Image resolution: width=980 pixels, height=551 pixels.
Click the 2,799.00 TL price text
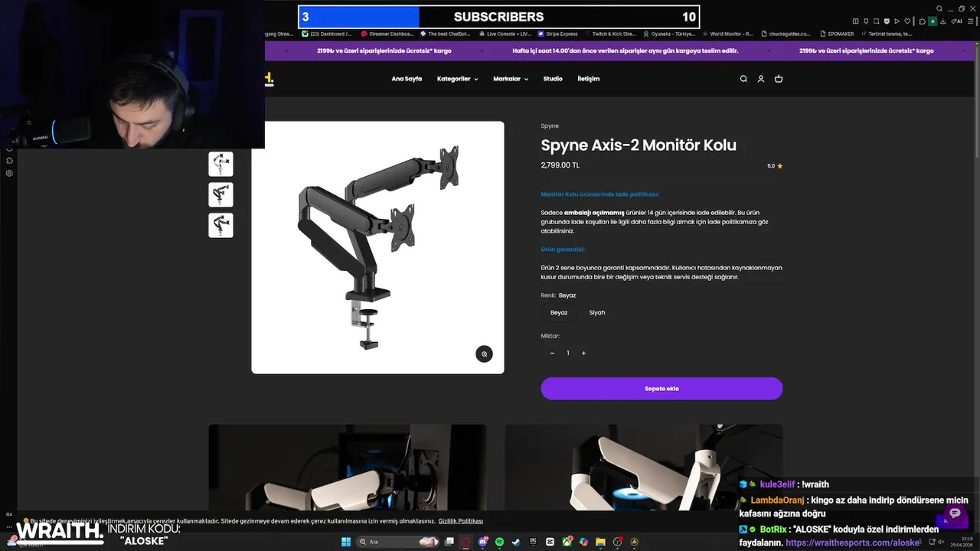(x=560, y=165)
